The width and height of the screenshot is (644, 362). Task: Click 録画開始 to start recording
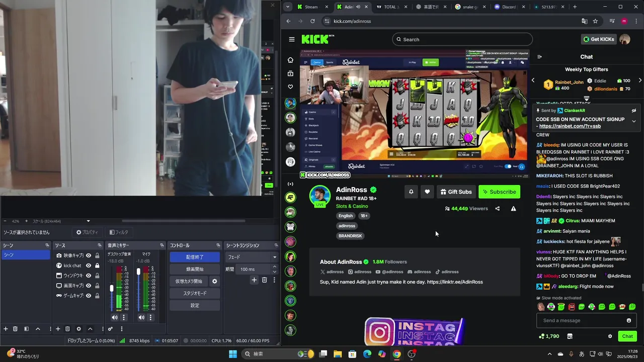click(x=195, y=269)
